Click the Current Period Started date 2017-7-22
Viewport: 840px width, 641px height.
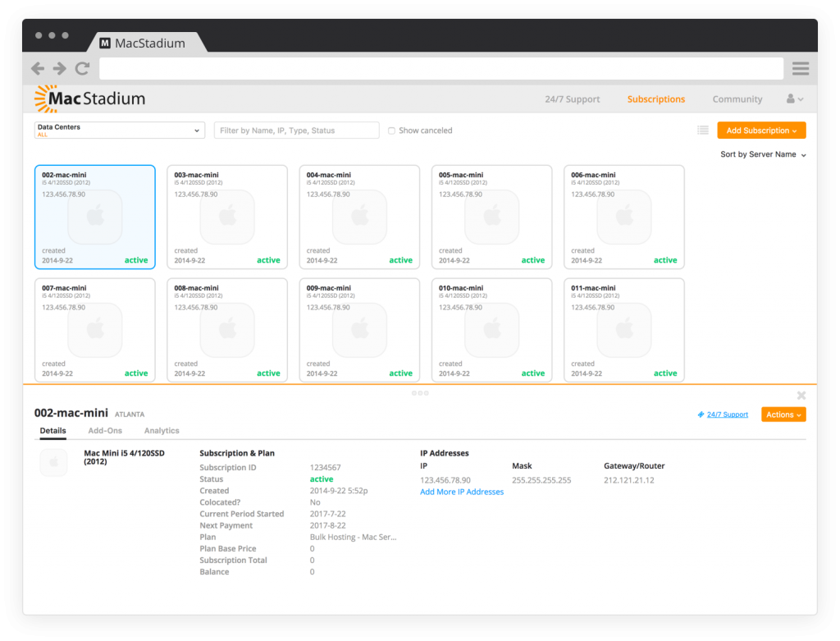pyautogui.click(x=328, y=514)
